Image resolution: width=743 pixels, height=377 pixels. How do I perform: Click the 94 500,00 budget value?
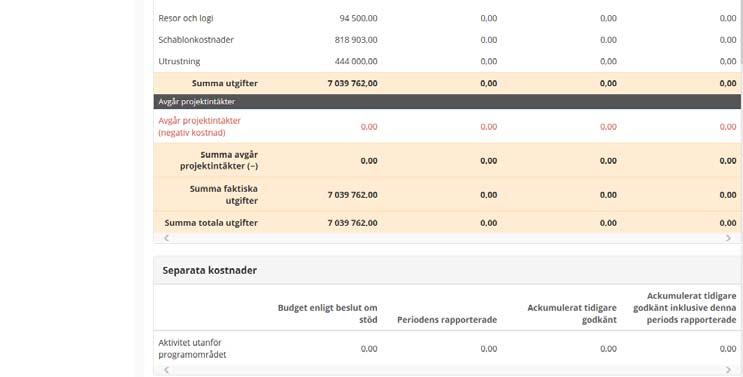[359, 18]
